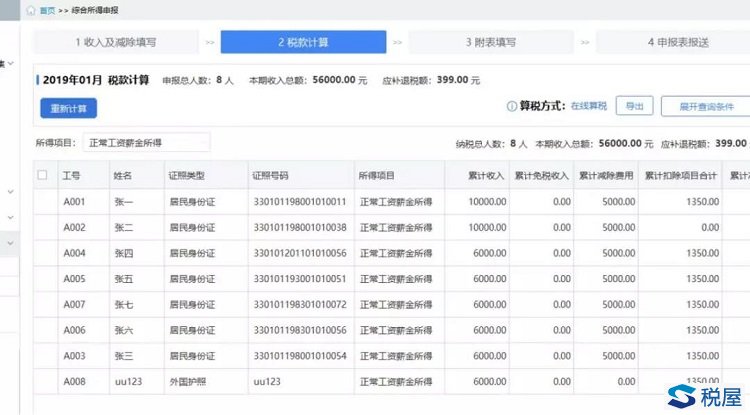
Task: Click the 导出 export button
Action: [634, 106]
